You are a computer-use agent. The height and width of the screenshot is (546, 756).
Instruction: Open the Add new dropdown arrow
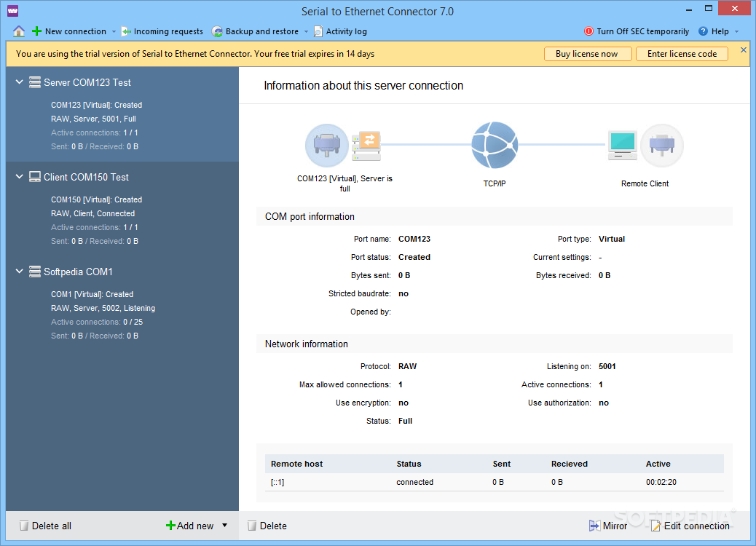click(224, 526)
